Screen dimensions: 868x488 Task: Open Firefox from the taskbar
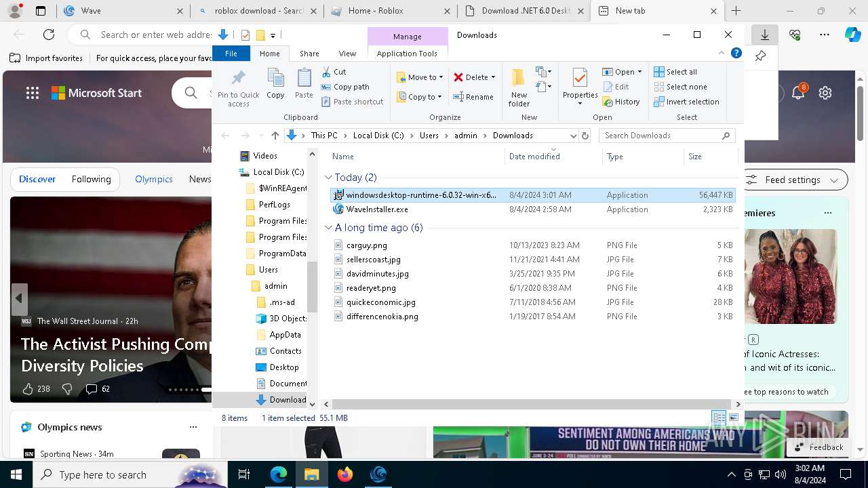point(345,474)
